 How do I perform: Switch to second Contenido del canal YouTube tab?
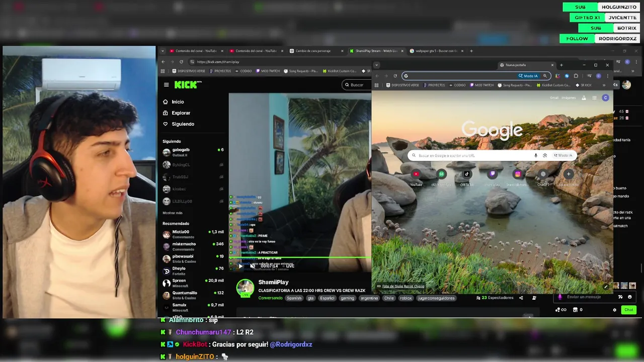[x=256, y=51]
